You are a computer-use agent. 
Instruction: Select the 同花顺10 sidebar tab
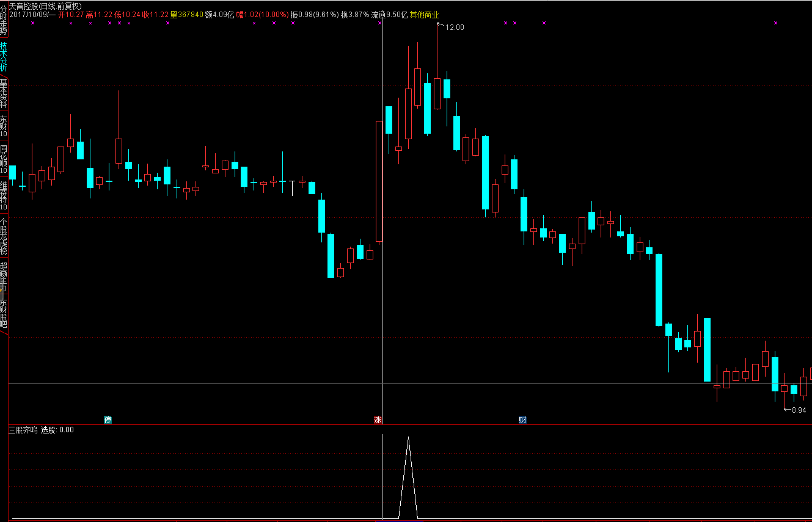[4, 159]
